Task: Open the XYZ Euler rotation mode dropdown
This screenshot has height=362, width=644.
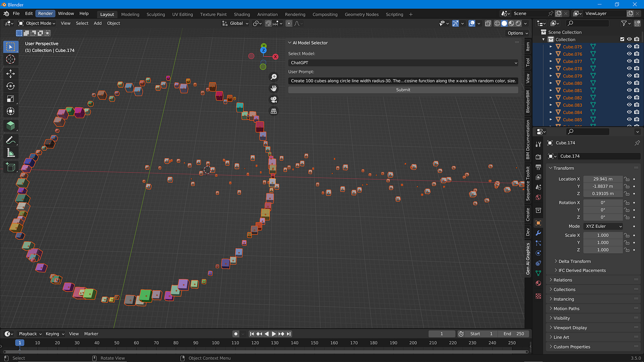Action: tap(603, 226)
